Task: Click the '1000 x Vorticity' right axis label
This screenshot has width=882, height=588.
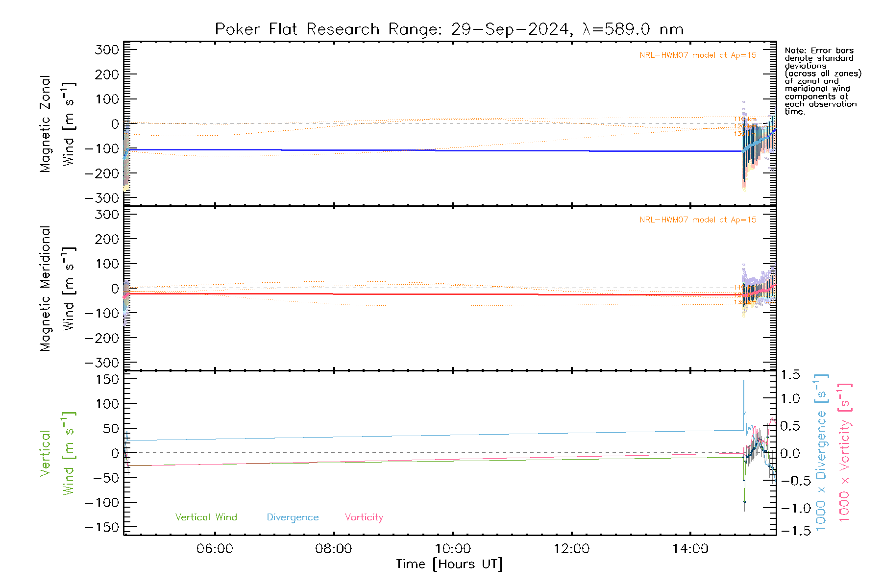Action: pyautogui.click(x=844, y=452)
